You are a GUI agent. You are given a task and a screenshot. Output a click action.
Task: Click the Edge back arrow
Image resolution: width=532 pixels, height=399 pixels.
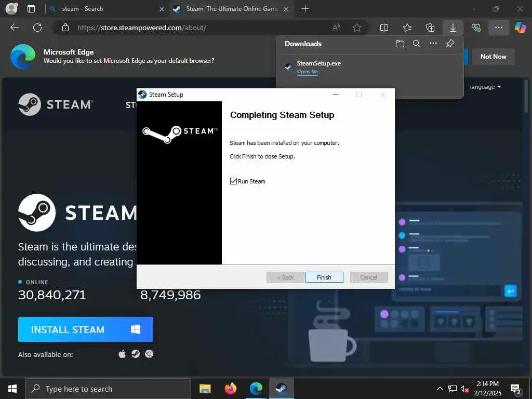tap(14, 28)
